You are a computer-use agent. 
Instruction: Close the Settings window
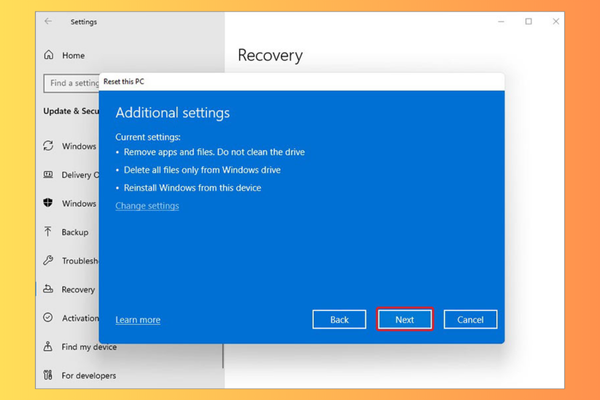pyautogui.click(x=556, y=21)
